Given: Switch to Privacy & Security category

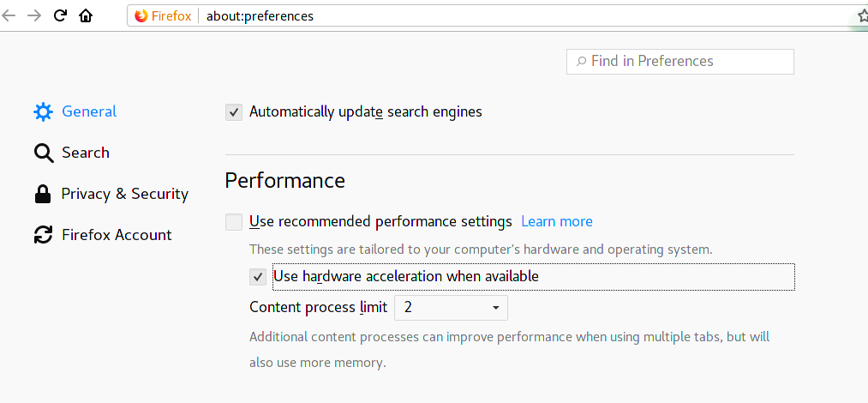Looking at the screenshot, I should (124, 194).
